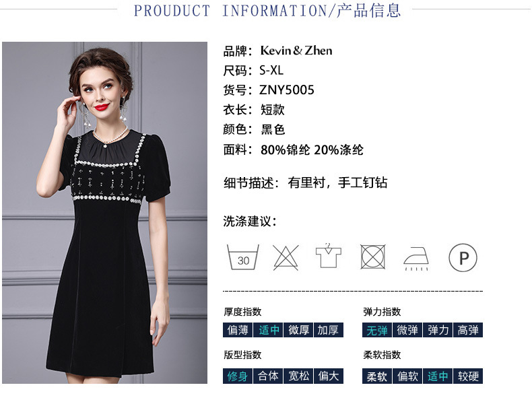Click the 加厚 thickness box
The width and height of the screenshot is (532, 404).
[329, 330]
